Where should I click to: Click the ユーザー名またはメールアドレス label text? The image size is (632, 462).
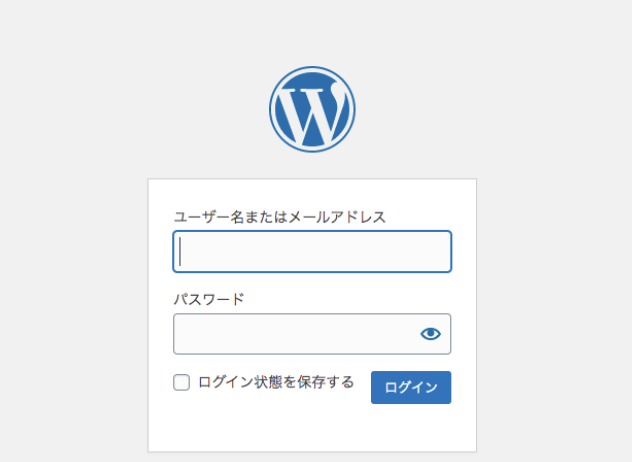tap(280, 216)
